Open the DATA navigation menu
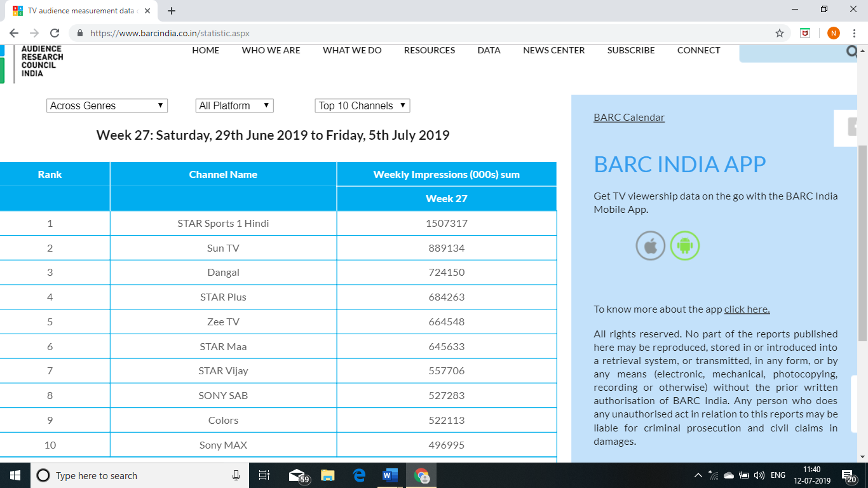The height and width of the screenshot is (488, 868). 489,50
